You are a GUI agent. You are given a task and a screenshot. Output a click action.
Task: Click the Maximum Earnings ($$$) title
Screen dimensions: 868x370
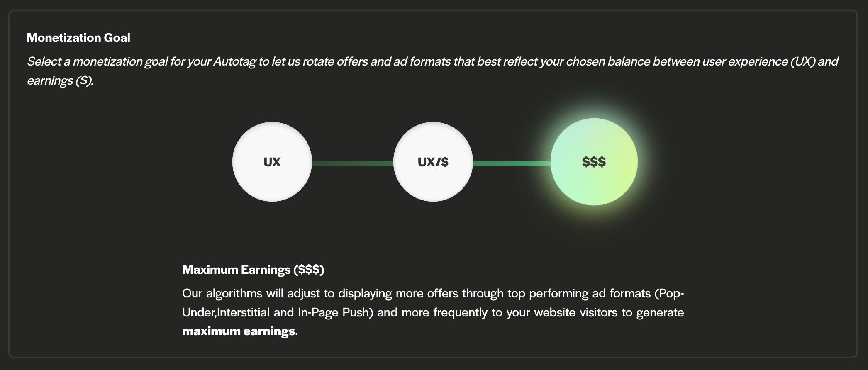point(253,270)
